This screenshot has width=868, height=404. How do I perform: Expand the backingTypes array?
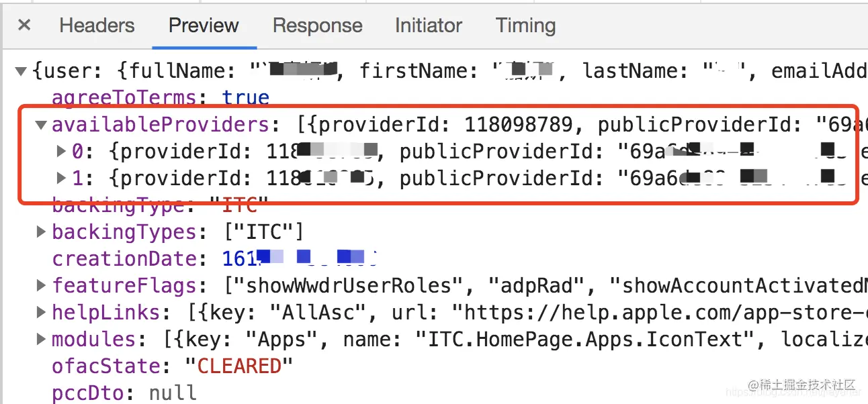41,232
